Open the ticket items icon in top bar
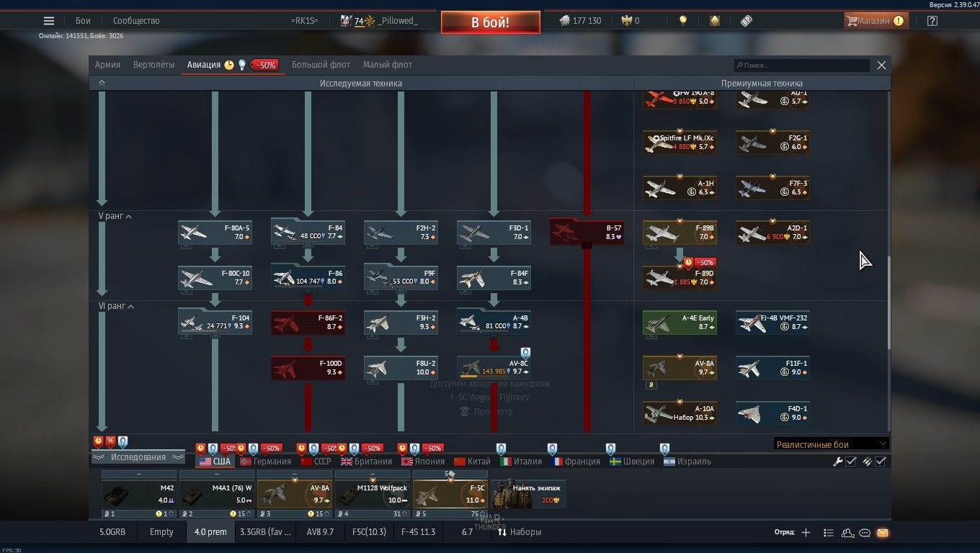 pyautogui.click(x=747, y=21)
